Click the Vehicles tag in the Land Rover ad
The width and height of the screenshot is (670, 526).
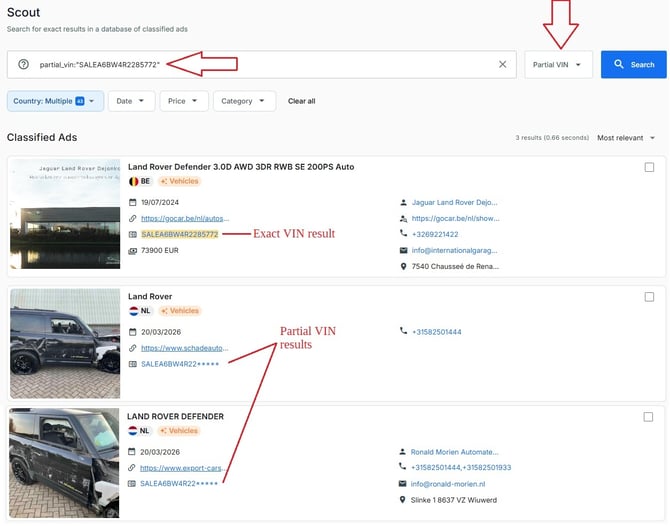pyautogui.click(x=180, y=311)
